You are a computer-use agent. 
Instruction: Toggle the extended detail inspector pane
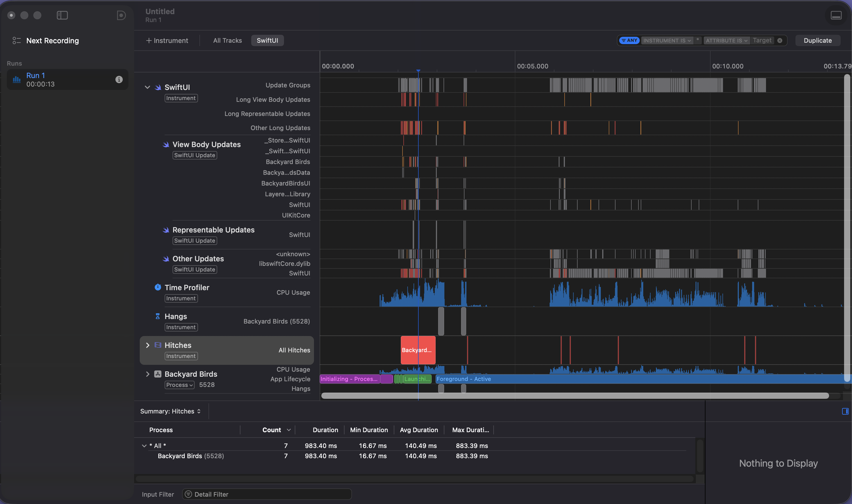845,411
